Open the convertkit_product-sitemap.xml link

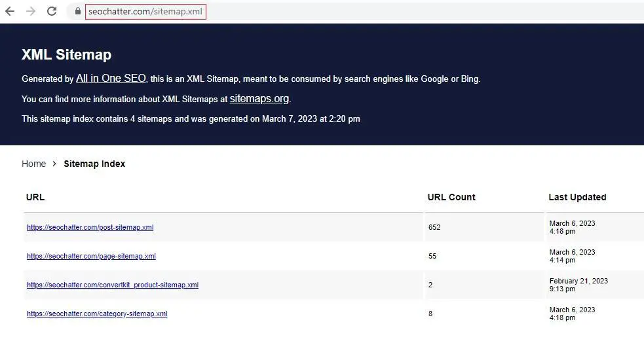[x=113, y=285]
